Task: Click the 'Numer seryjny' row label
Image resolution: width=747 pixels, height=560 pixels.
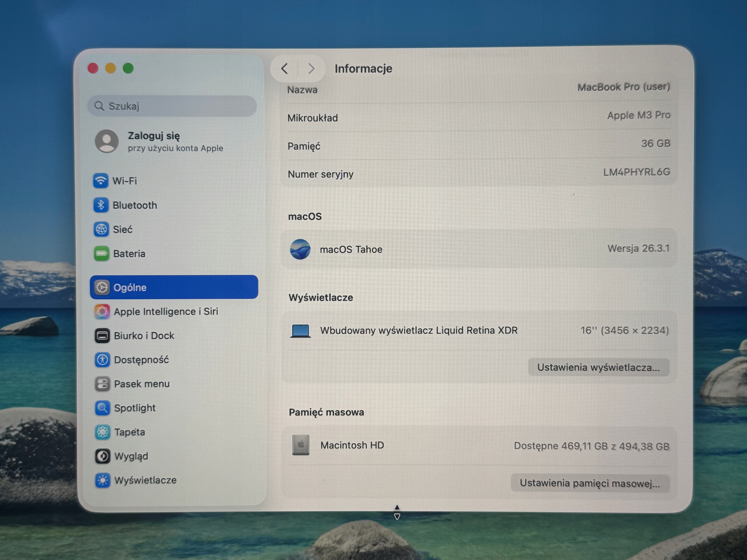Action: pyautogui.click(x=320, y=174)
